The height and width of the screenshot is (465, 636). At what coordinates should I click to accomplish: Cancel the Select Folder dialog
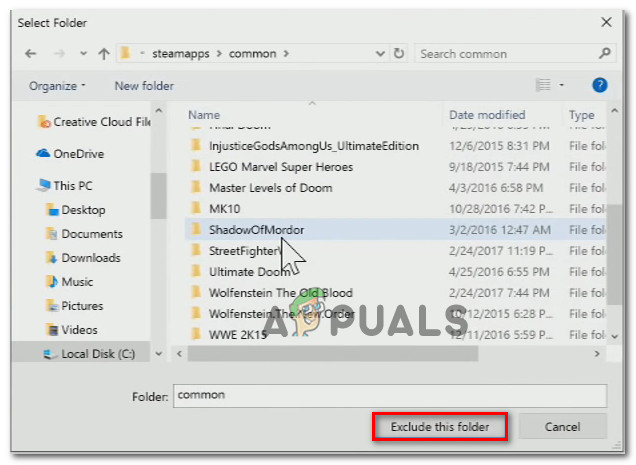pyautogui.click(x=562, y=426)
